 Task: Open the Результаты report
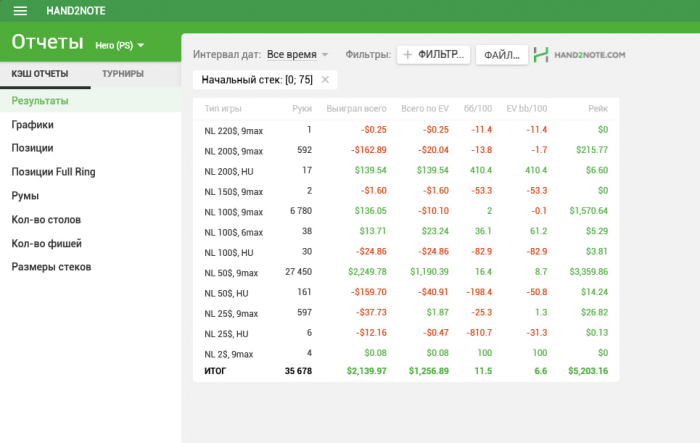[40, 101]
